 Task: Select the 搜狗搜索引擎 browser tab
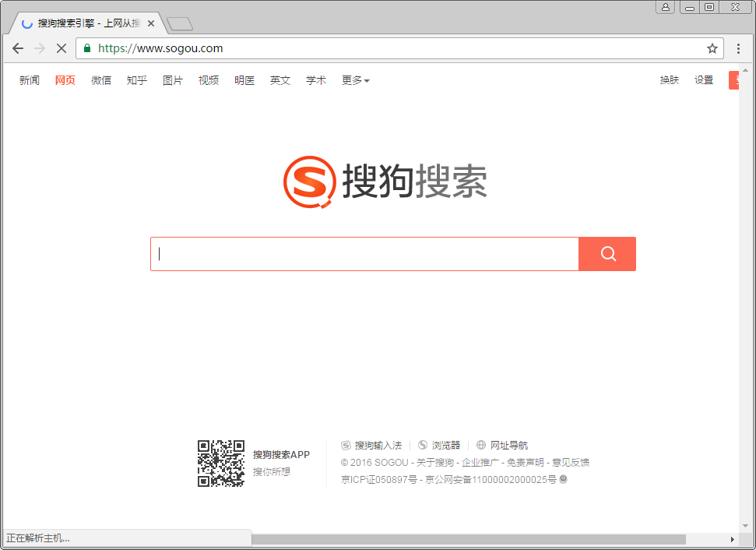tap(89, 23)
